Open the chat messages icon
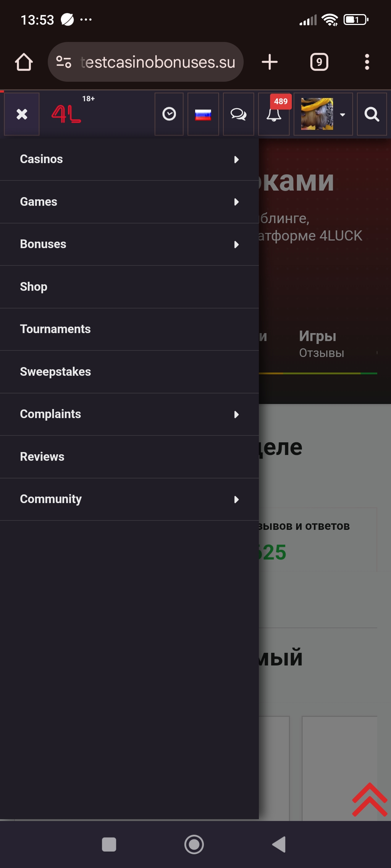Viewport: 391px width, 868px height. 238,114
